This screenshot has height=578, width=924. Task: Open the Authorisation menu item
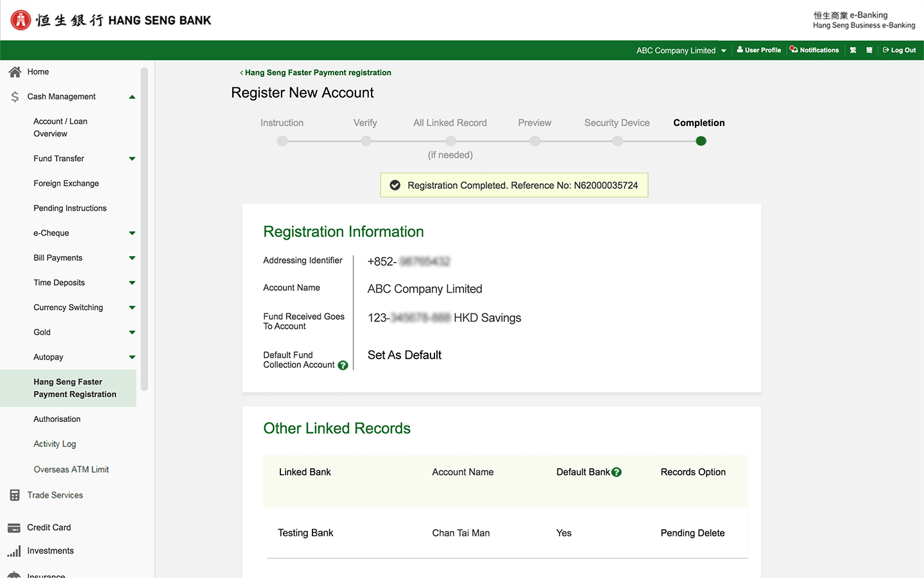[x=57, y=419]
